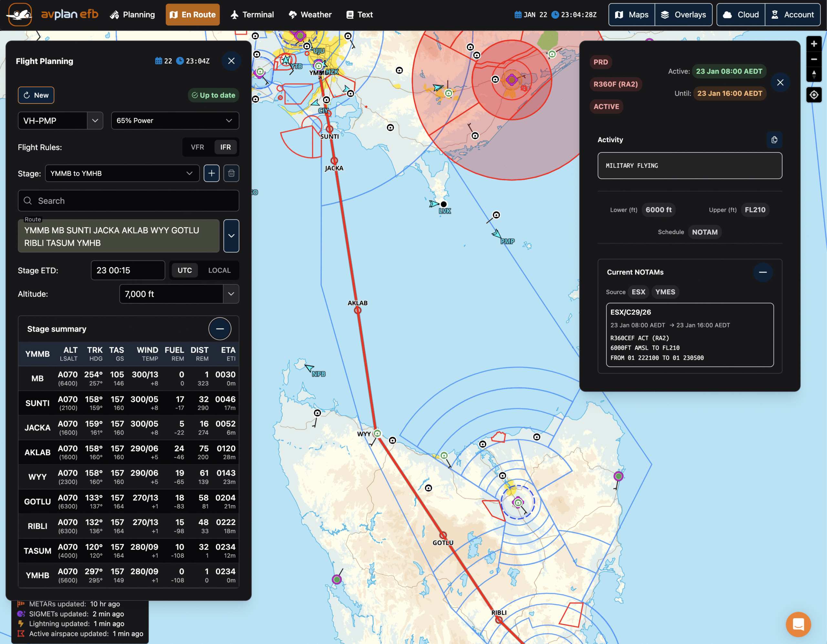Center map on current location with the target icon
Viewport: 827px width, 644px height.
point(813,95)
